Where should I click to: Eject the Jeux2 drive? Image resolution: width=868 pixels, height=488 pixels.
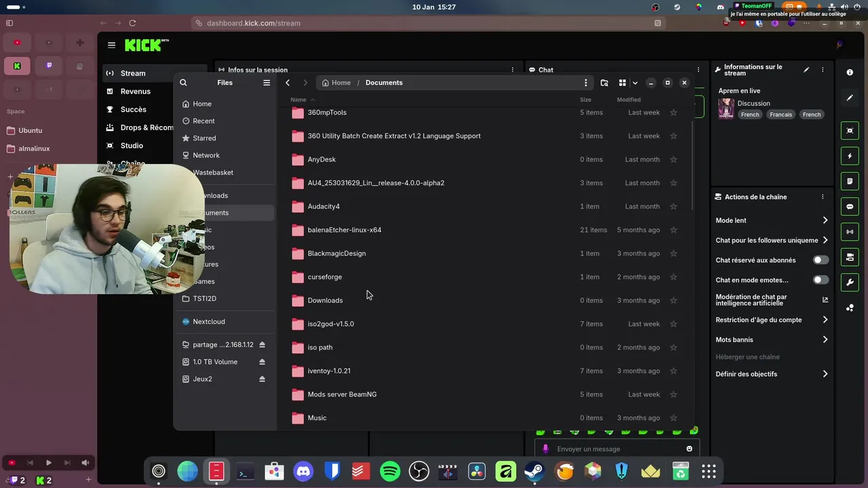point(262,379)
